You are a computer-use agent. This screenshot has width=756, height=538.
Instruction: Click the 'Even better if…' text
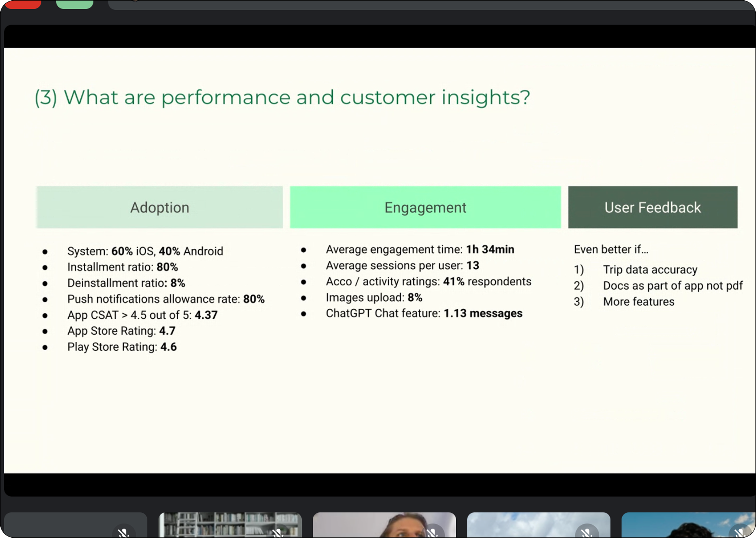(x=611, y=249)
